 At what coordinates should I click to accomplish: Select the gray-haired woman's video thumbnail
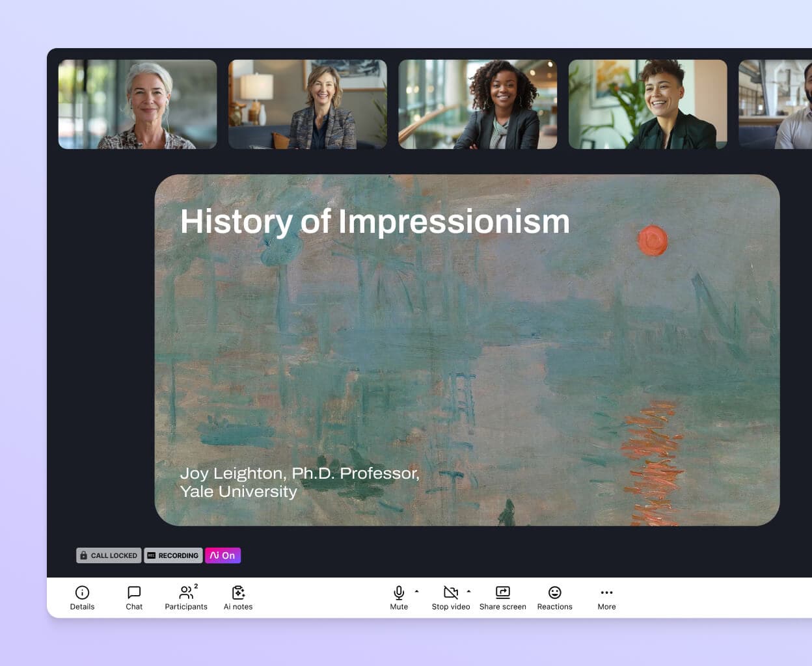pos(137,104)
